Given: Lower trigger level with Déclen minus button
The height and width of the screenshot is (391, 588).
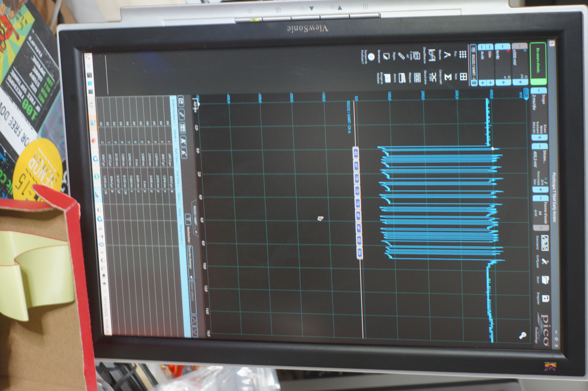Looking at the screenshot, I should [x=540, y=146].
